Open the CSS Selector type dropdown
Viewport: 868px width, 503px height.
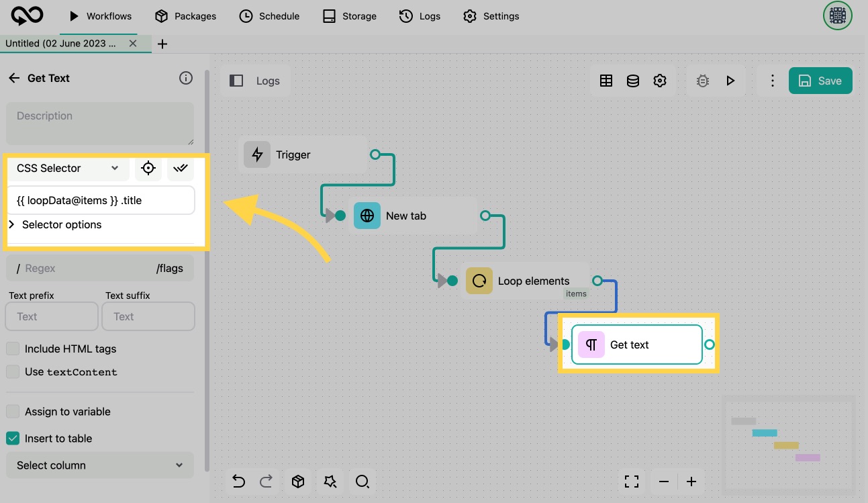67,169
